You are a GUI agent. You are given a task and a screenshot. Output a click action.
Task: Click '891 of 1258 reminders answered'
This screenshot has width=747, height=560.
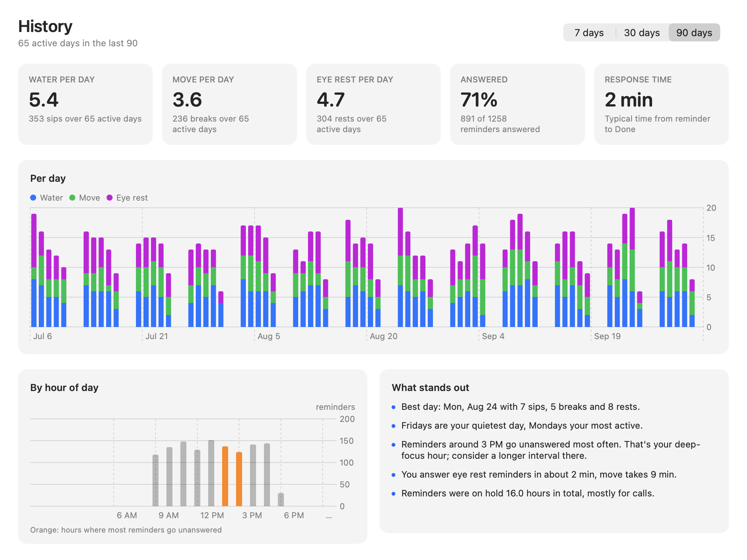(x=500, y=124)
